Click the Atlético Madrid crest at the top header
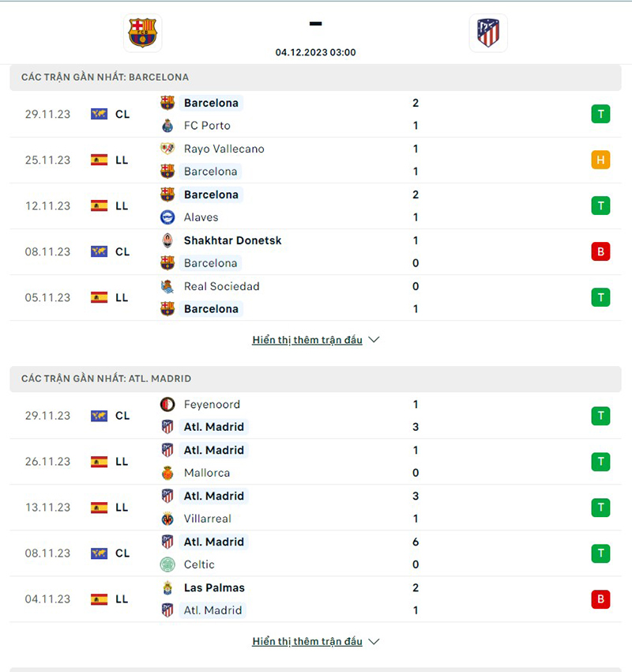 (488, 32)
